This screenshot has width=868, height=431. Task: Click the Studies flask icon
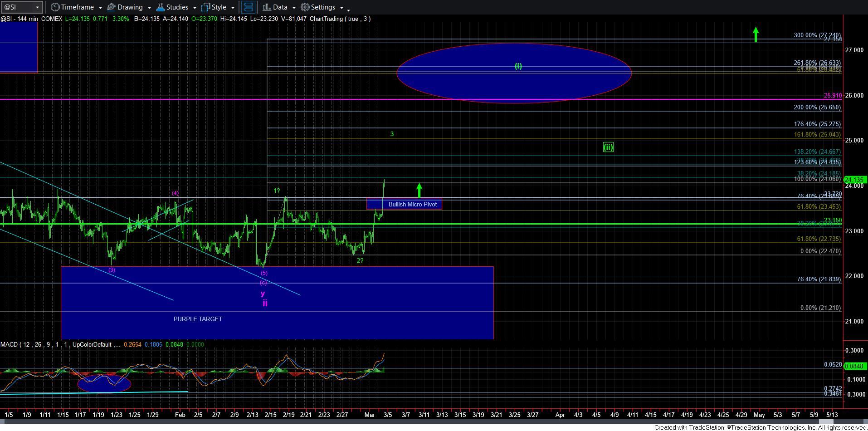(160, 7)
